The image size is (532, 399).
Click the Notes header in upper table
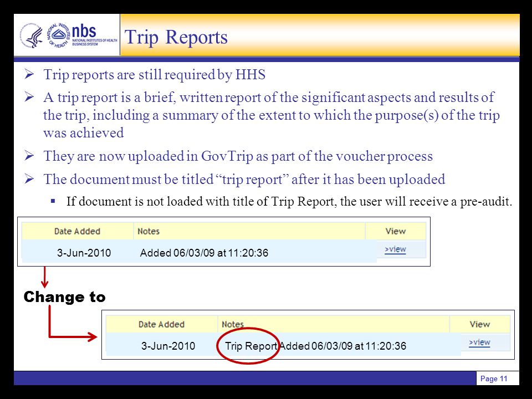149,232
